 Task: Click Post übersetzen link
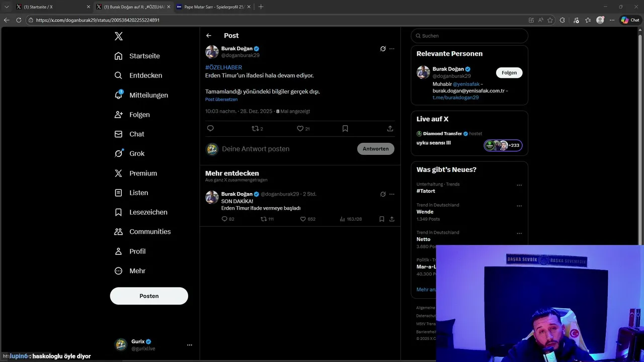[221, 100]
